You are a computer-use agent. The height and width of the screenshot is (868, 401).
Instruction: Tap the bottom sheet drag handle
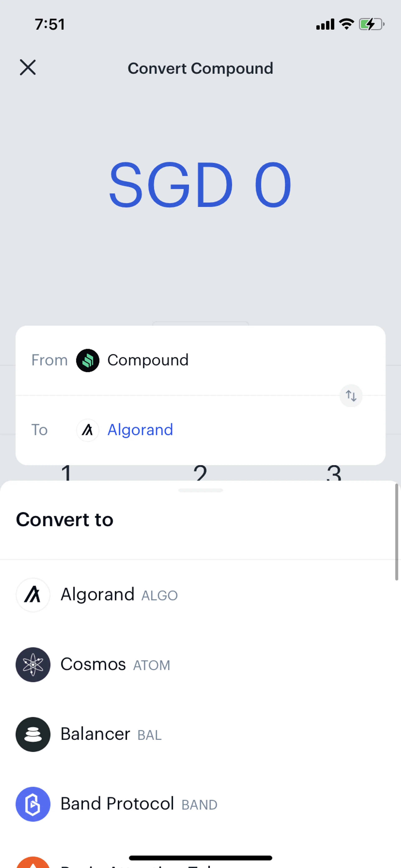(200, 490)
